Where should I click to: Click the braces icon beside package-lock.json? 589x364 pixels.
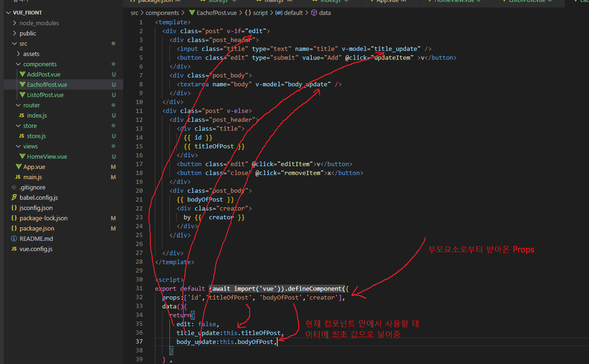pyautogui.click(x=14, y=218)
